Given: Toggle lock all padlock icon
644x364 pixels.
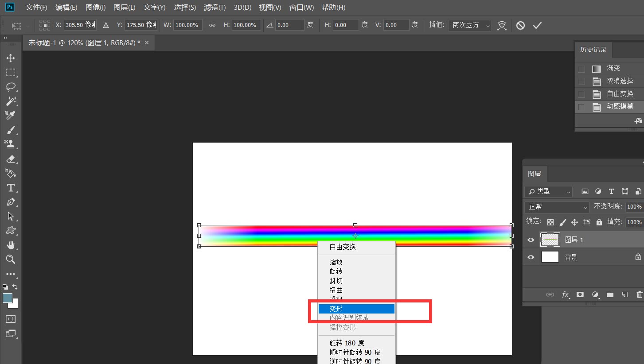Looking at the screenshot, I should (x=599, y=222).
